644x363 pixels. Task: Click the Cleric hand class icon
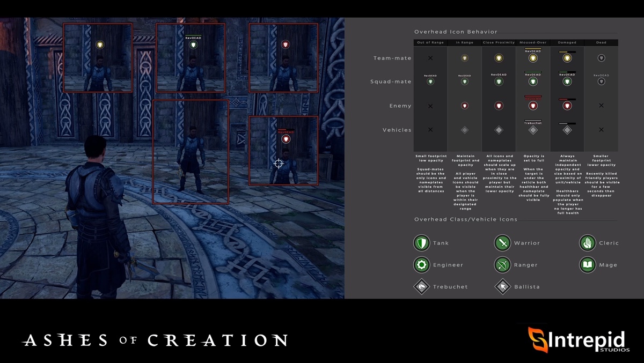click(588, 243)
